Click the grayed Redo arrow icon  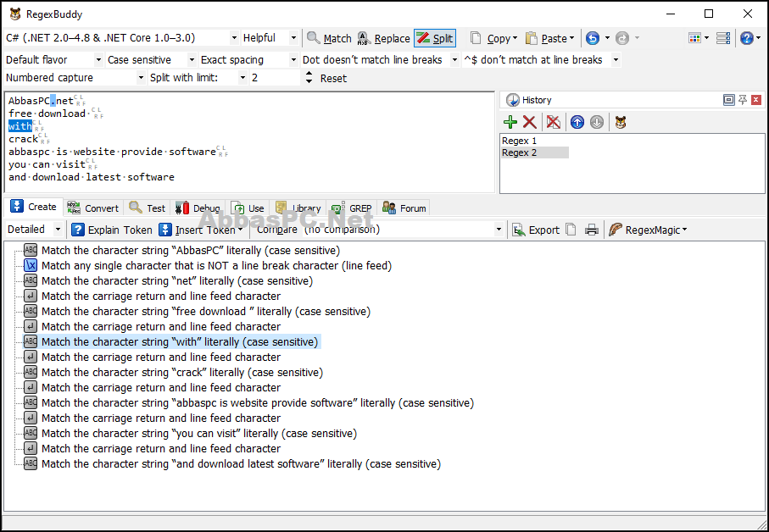pyautogui.click(x=621, y=38)
